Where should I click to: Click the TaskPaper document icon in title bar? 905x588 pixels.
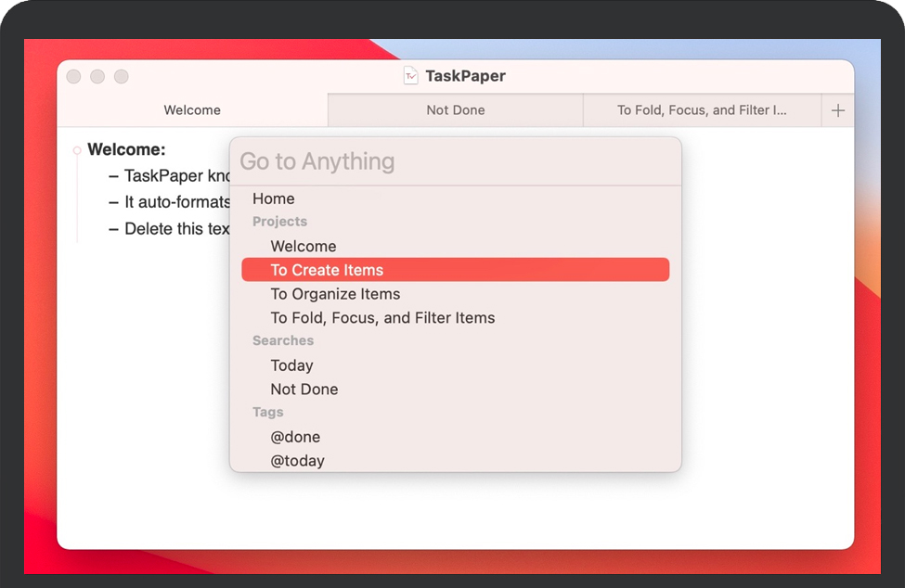point(411,76)
